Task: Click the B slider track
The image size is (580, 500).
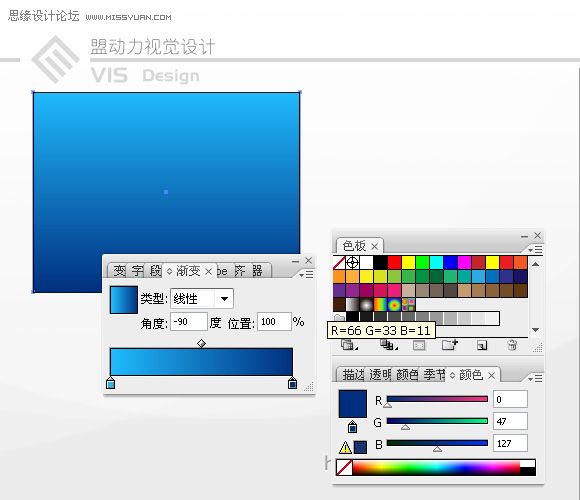Action: [x=437, y=443]
